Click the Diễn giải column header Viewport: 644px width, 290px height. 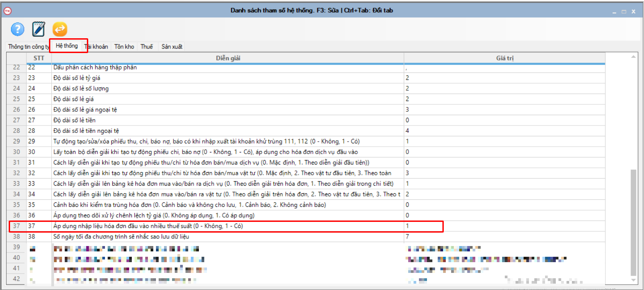coord(228,58)
